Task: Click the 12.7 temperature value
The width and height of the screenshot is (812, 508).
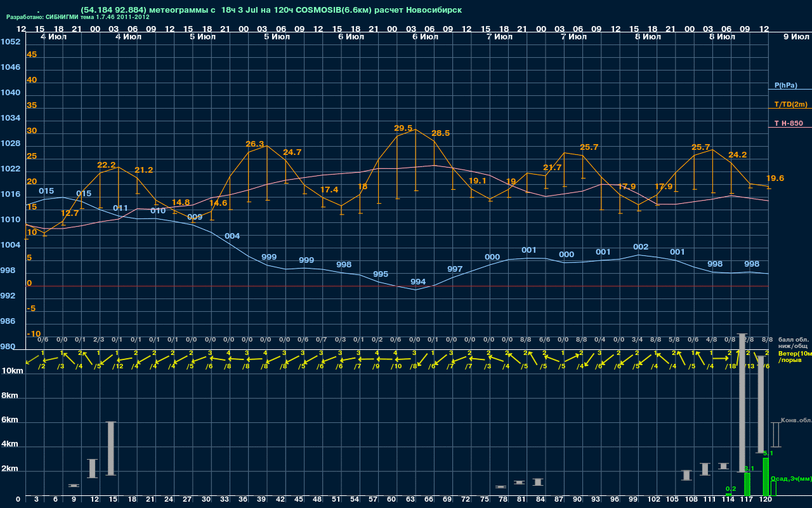Action: (x=70, y=213)
